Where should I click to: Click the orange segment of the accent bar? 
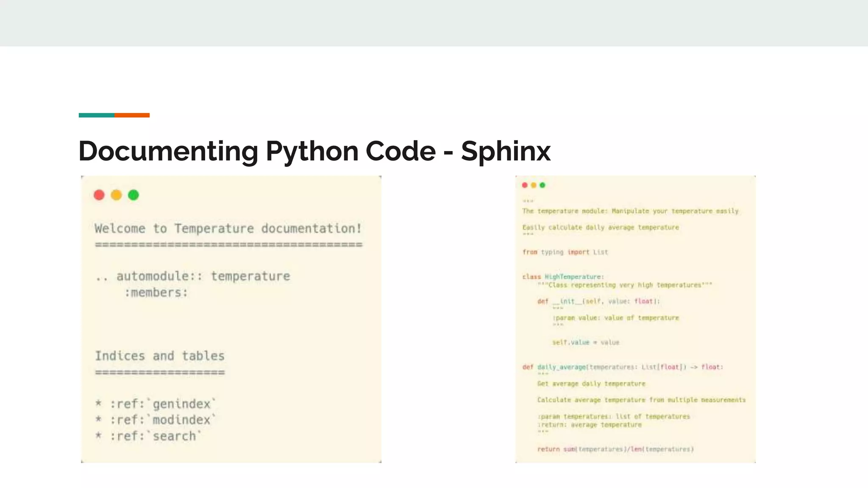132,115
